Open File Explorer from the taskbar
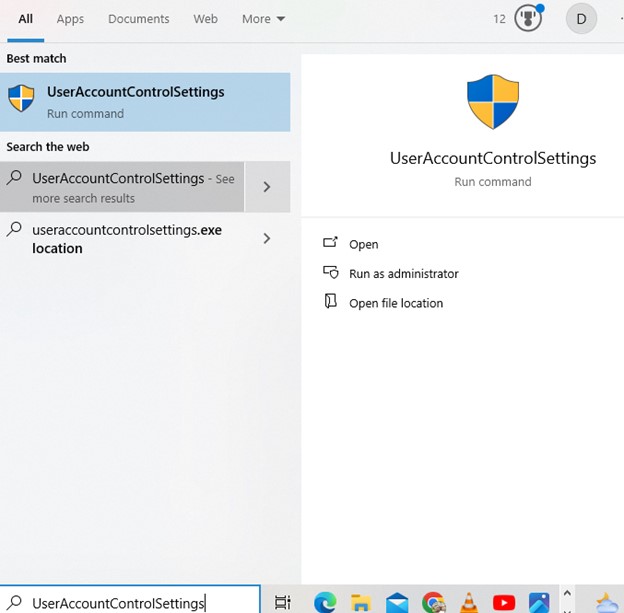624x613 pixels. [361, 603]
